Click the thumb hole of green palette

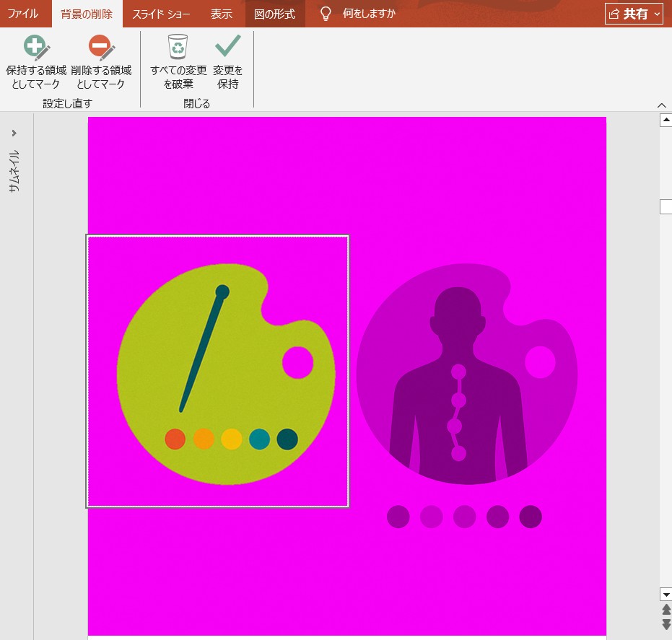pyautogui.click(x=298, y=363)
